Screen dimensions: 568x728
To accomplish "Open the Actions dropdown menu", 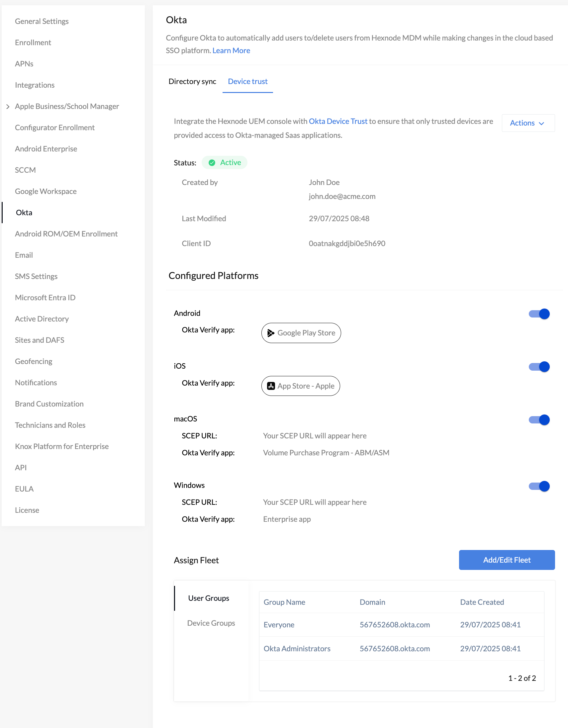I will (x=528, y=123).
